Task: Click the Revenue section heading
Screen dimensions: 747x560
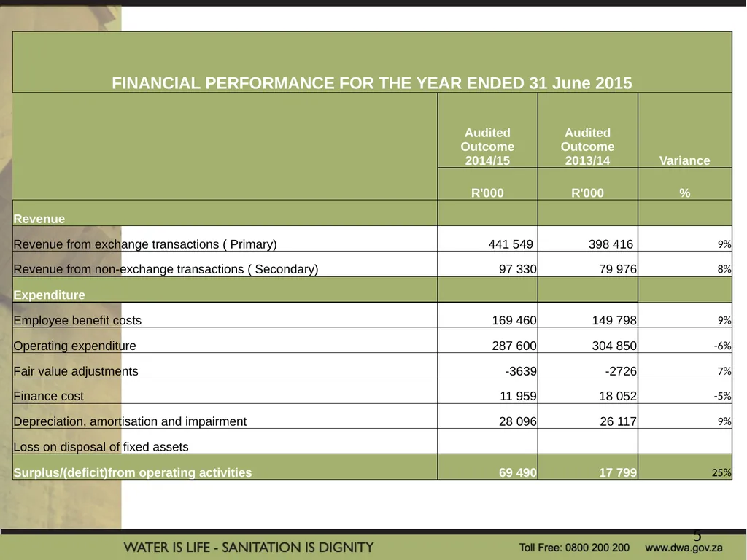Action: pos(39,219)
